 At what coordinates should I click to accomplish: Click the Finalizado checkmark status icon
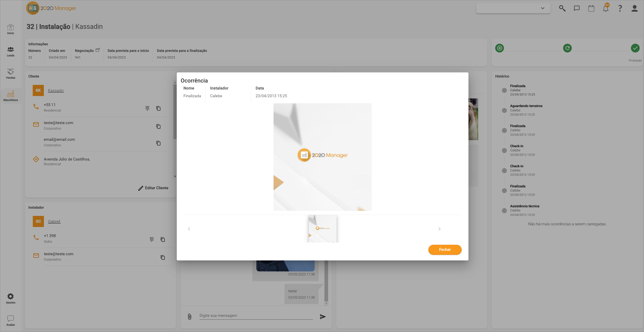pyautogui.click(x=635, y=48)
